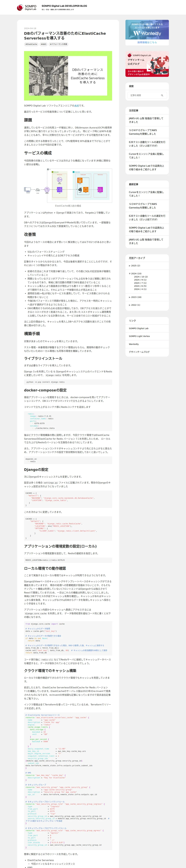Viewport: 186px width, 868px height.
Task: Open the デザインチーム公式ブログ banner
Action: pos(147,64)
